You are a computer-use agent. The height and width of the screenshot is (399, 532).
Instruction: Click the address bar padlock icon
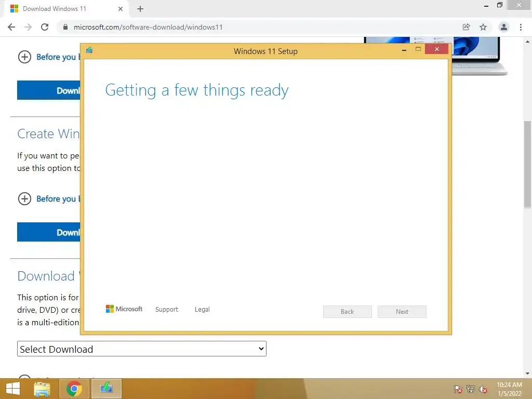click(65, 27)
